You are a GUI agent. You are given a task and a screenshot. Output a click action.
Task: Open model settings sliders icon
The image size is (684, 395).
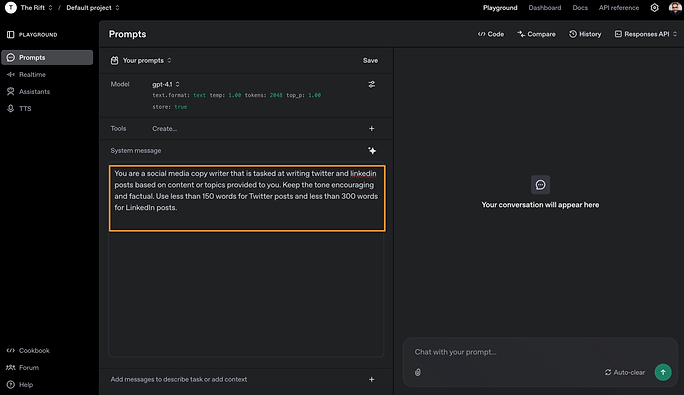372,84
